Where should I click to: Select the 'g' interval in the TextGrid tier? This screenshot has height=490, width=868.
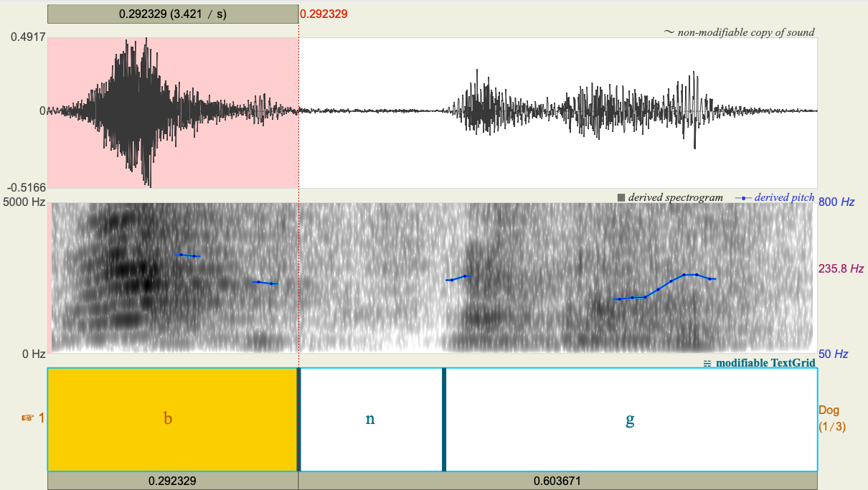(x=630, y=419)
